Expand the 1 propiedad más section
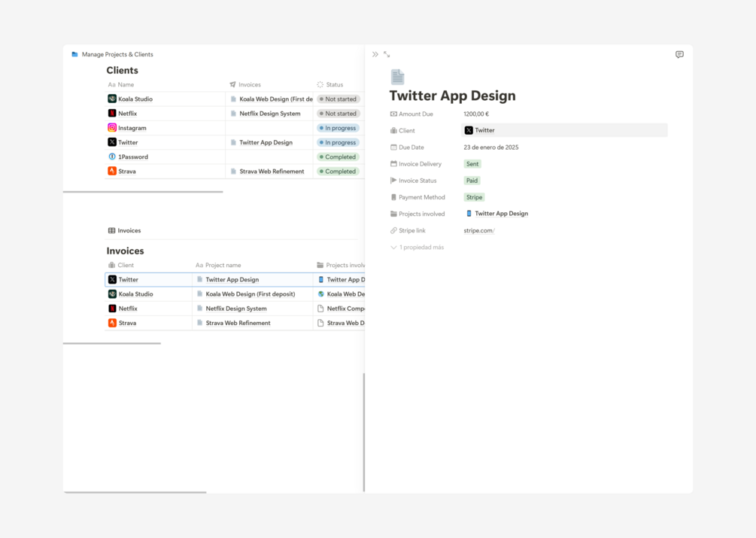This screenshot has height=538, width=756. pos(417,248)
